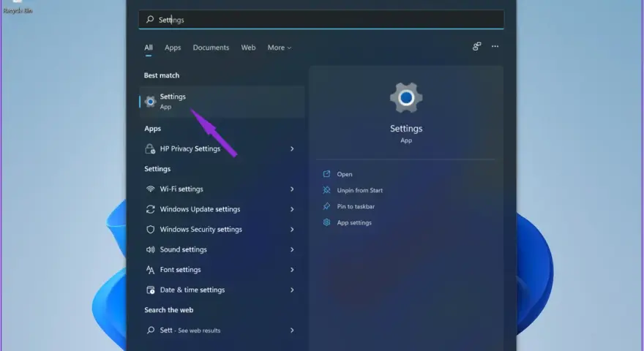Open the three-dot options menu

click(x=495, y=46)
